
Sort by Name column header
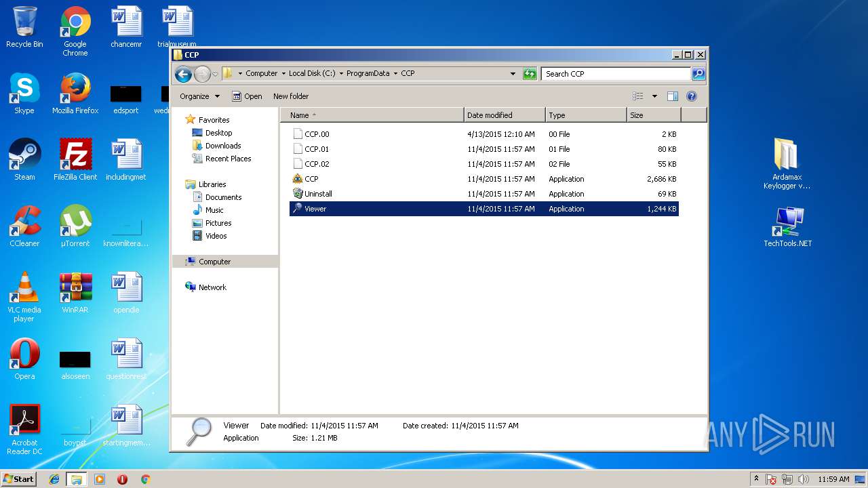[372, 115]
